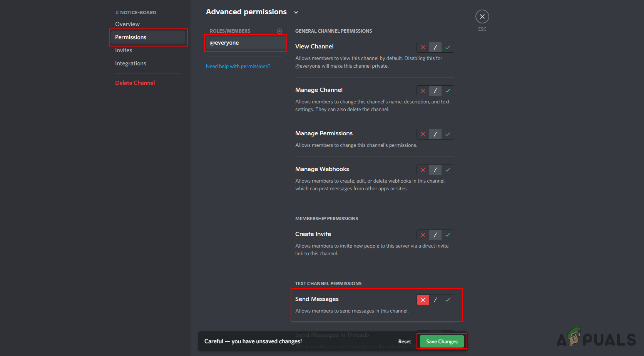Viewport: 644px width, 356px height.
Task: Click Save Changes button
Action: click(x=442, y=341)
